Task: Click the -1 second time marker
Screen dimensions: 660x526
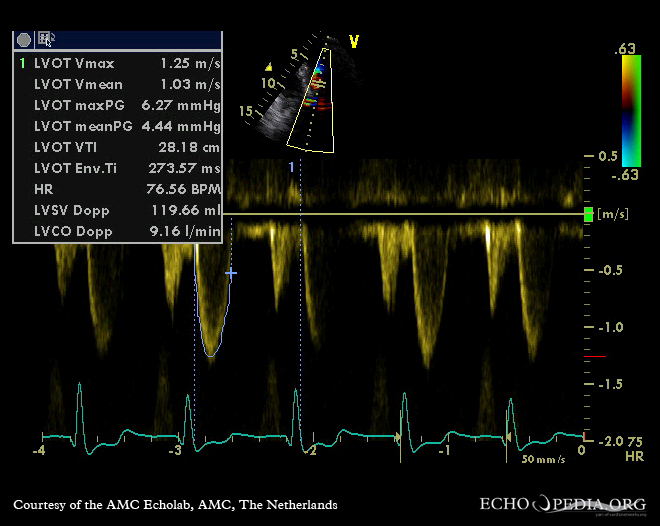Action: [445, 451]
